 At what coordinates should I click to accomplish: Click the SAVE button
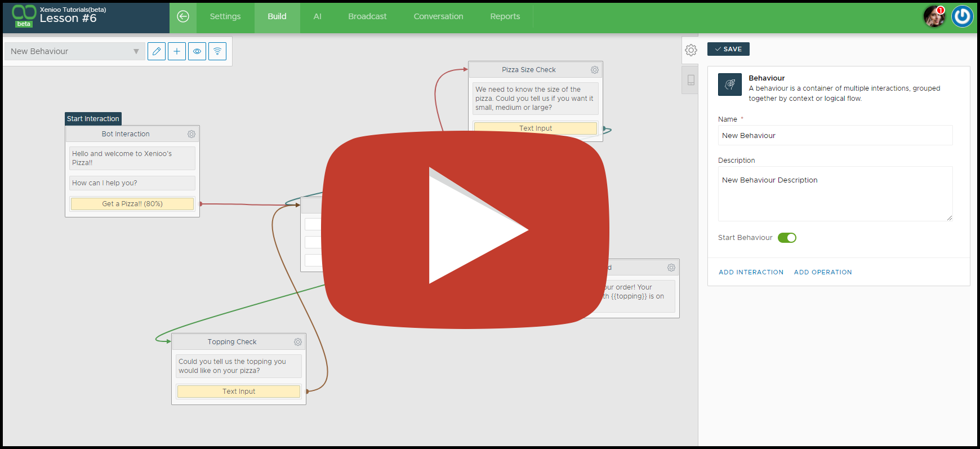(728, 49)
